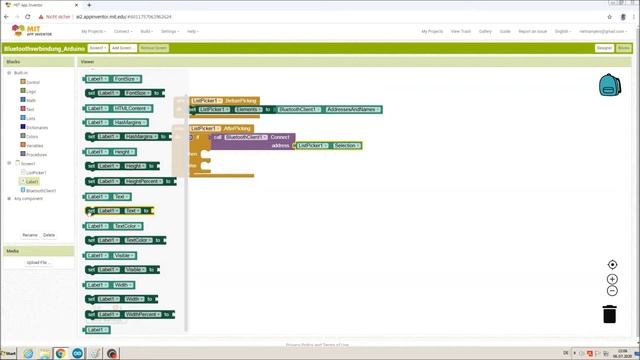Click the Remove Screen button
640x360 pixels.
[153, 48]
